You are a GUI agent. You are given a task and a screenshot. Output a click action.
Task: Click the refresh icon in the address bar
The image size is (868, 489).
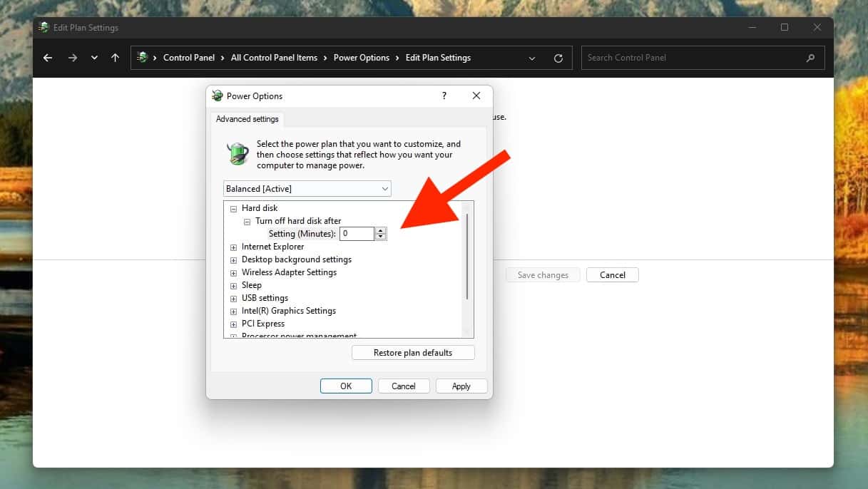point(558,58)
